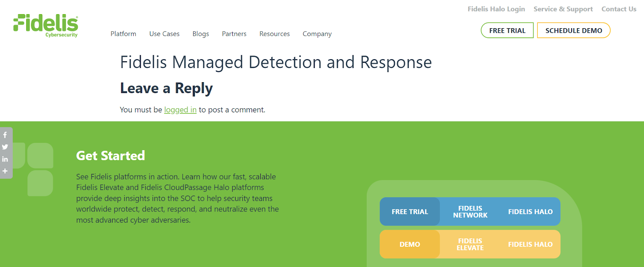
Task: Share page via LinkedIn sidebar icon
Action: pyautogui.click(x=5, y=159)
